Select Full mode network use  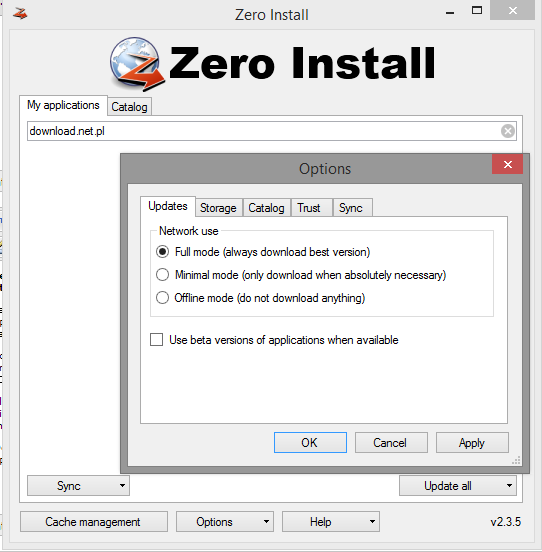tap(162, 252)
